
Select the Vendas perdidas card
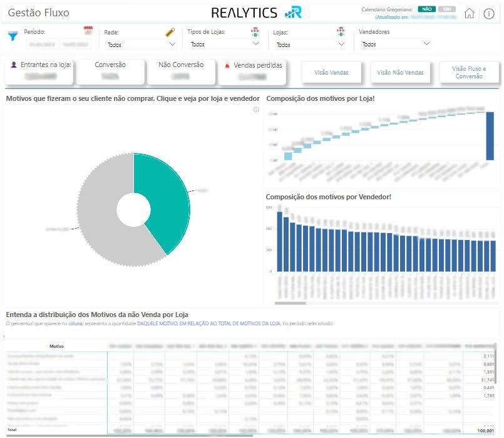pos(253,72)
